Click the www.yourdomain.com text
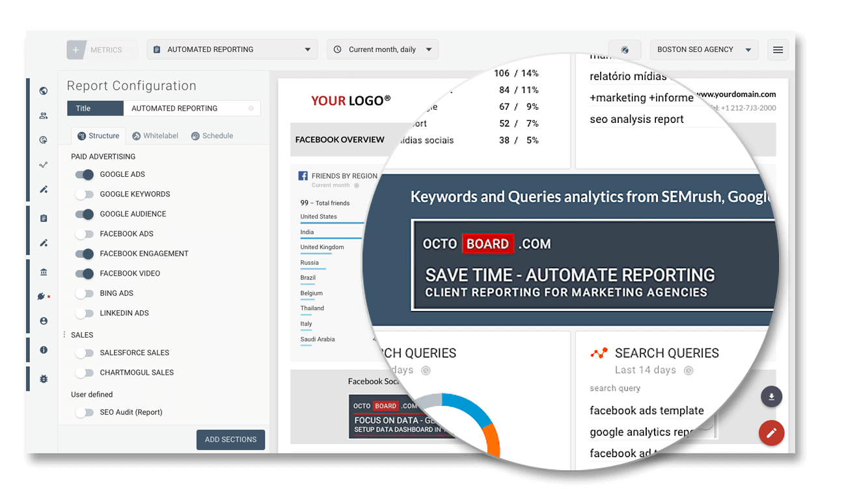This screenshot has width=846, height=504. tap(736, 94)
